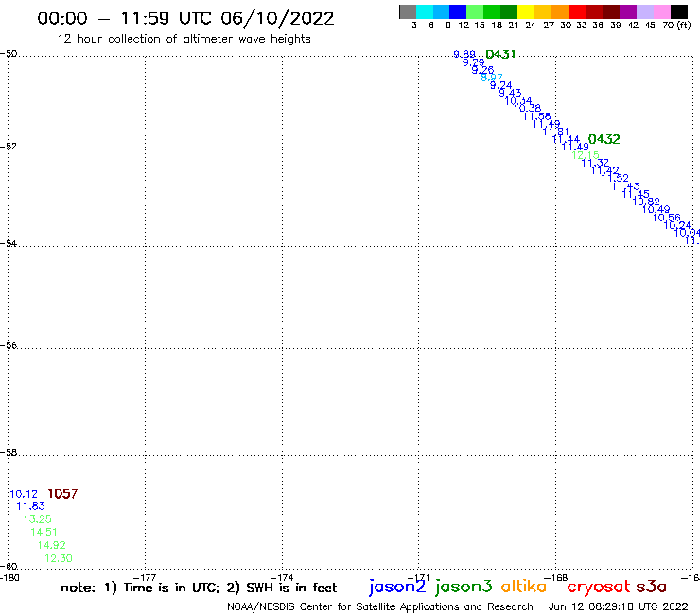
Task: Click the green 0431 time label
Action: pos(500,55)
